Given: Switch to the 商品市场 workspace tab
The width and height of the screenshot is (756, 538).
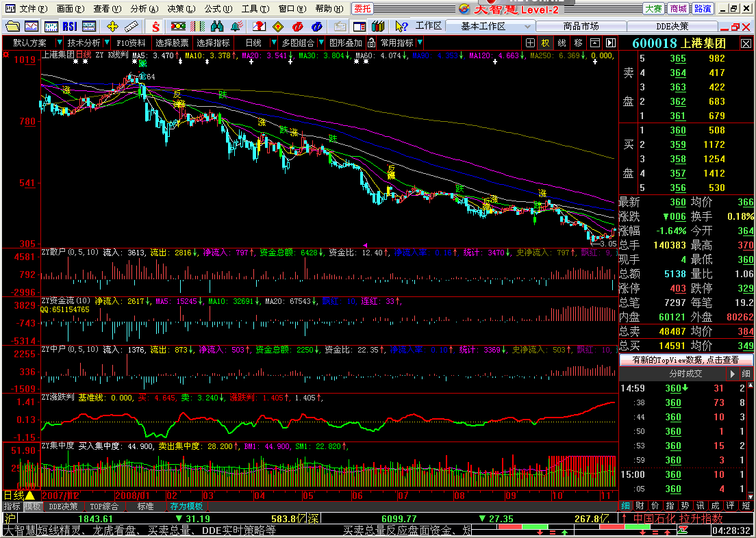Looking at the screenshot, I should click(x=581, y=26).
